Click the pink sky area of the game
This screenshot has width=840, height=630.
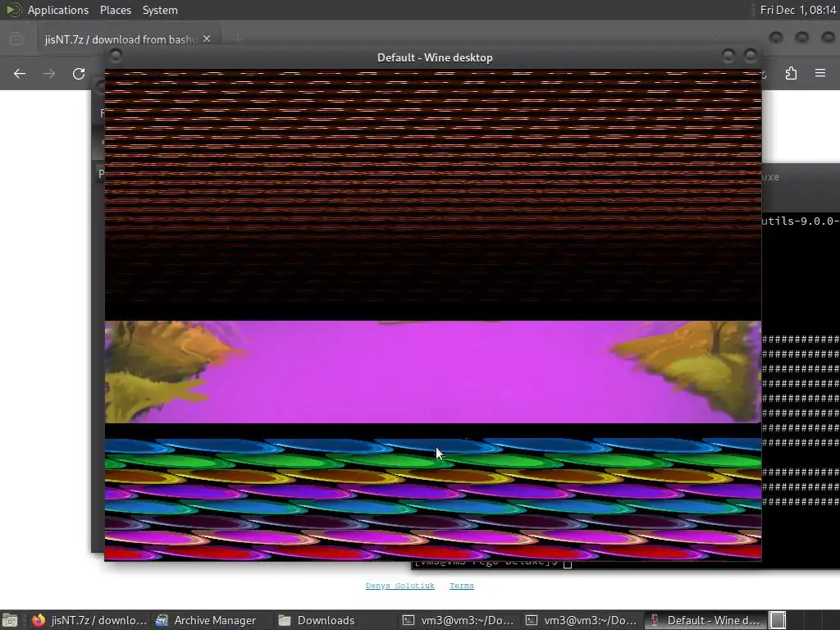point(428,372)
